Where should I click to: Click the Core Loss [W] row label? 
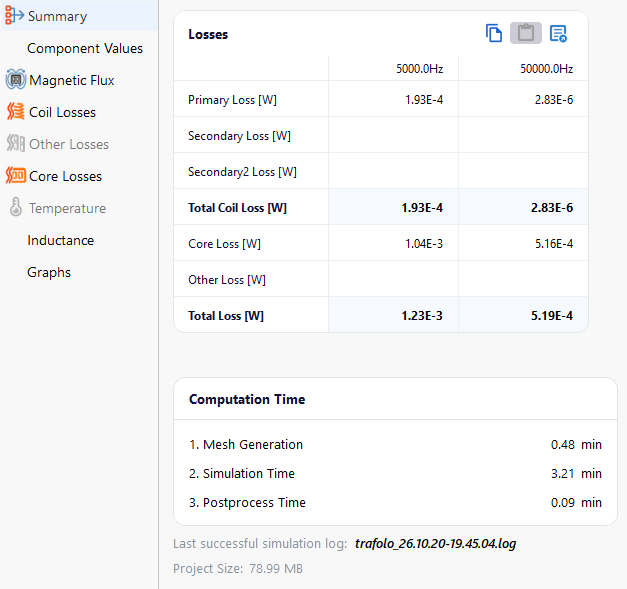pos(224,244)
